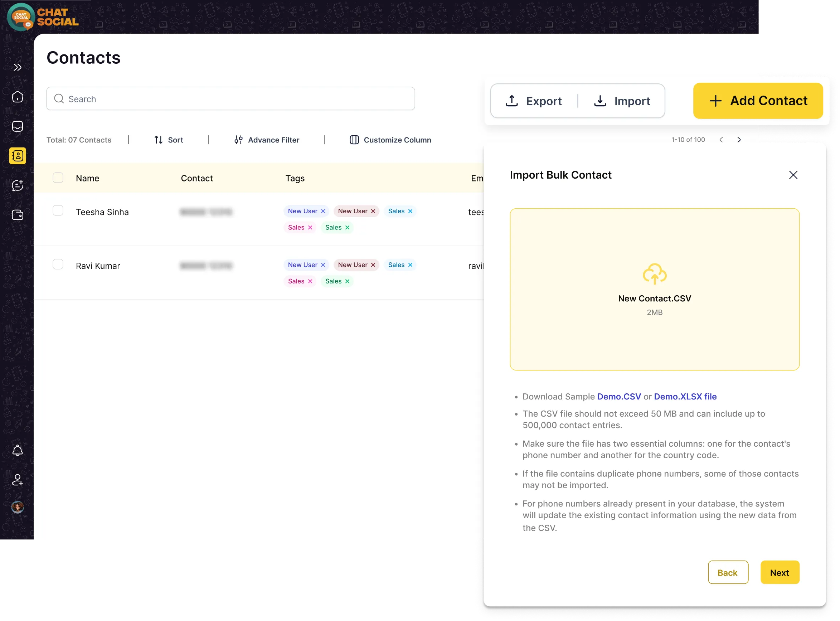The width and height of the screenshot is (840, 621).
Task: Remove purple New User tag from Ravi Kumar
Action: [323, 265]
